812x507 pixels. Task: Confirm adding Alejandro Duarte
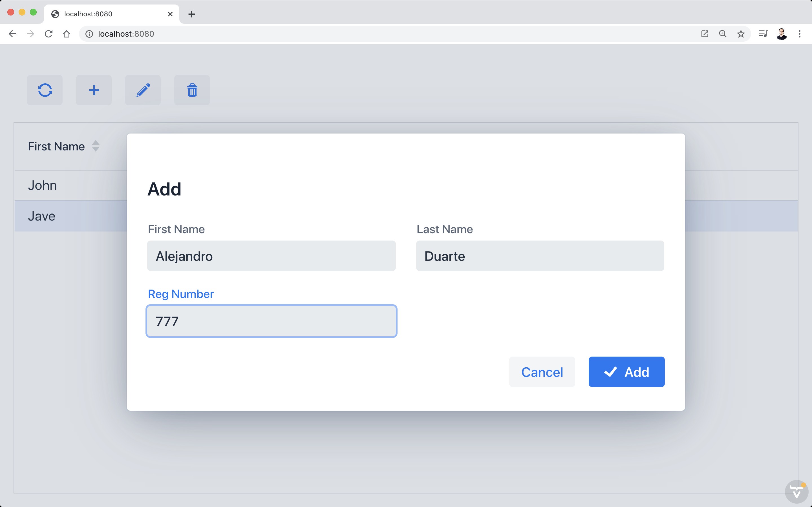[626, 372]
